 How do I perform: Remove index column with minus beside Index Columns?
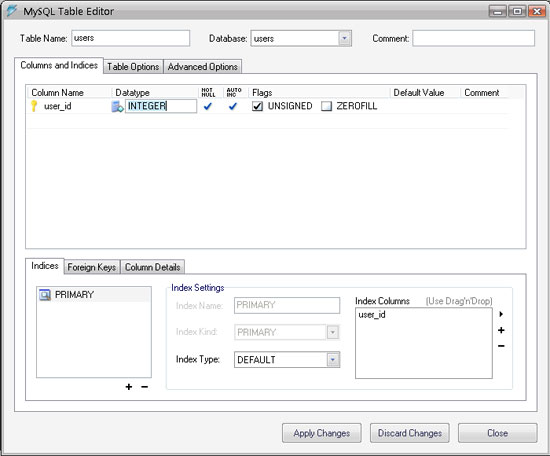pos(501,346)
